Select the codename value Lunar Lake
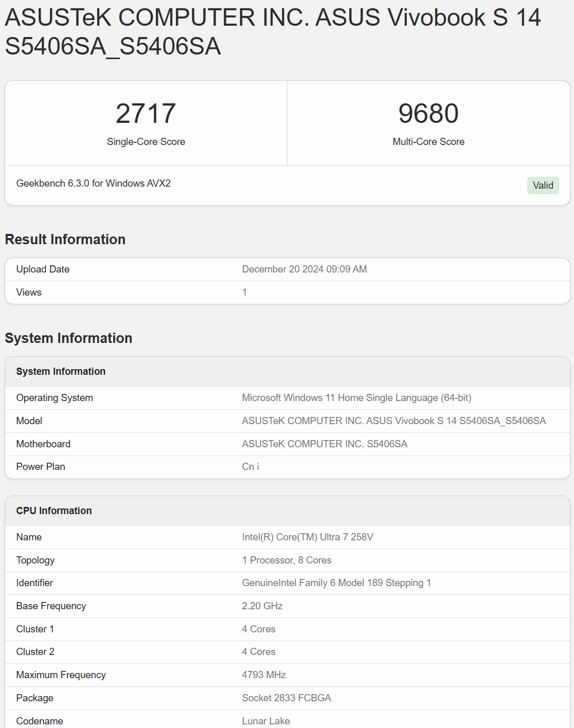The height and width of the screenshot is (728, 574). point(266,721)
